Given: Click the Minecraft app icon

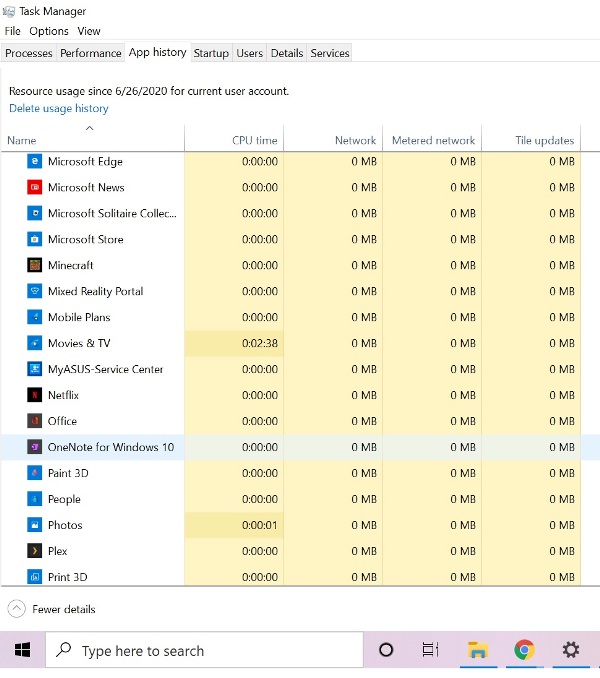Looking at the screenshot, I should click(35, 265).
